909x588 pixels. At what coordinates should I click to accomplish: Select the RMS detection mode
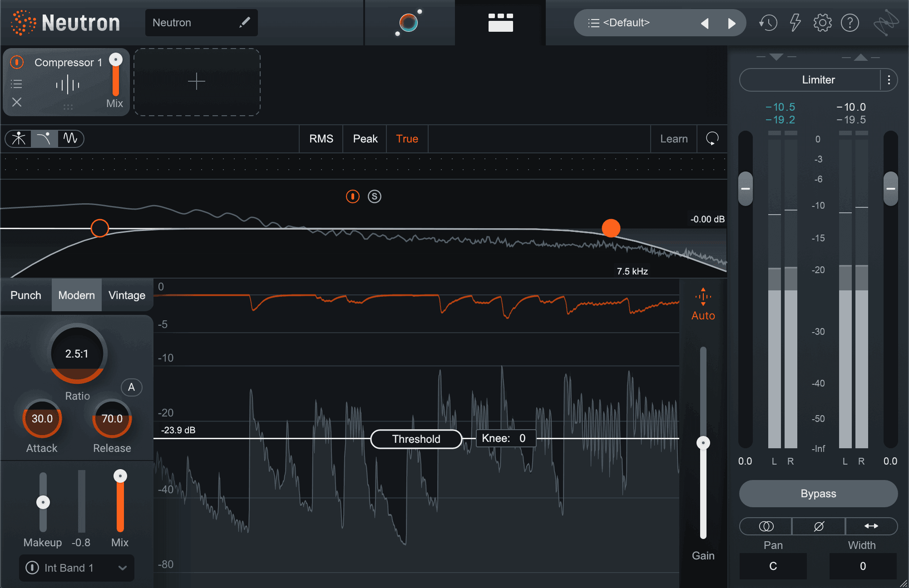321,139
